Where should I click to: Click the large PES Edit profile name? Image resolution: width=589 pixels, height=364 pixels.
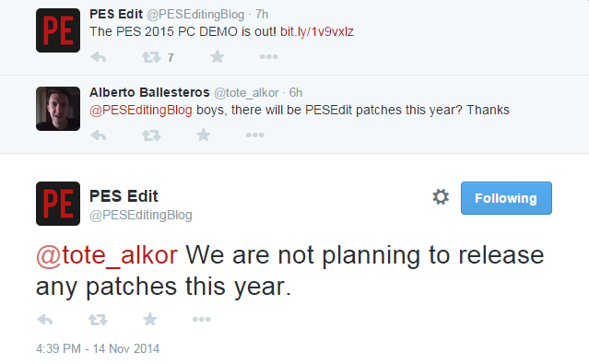click(x=124, y=196)
